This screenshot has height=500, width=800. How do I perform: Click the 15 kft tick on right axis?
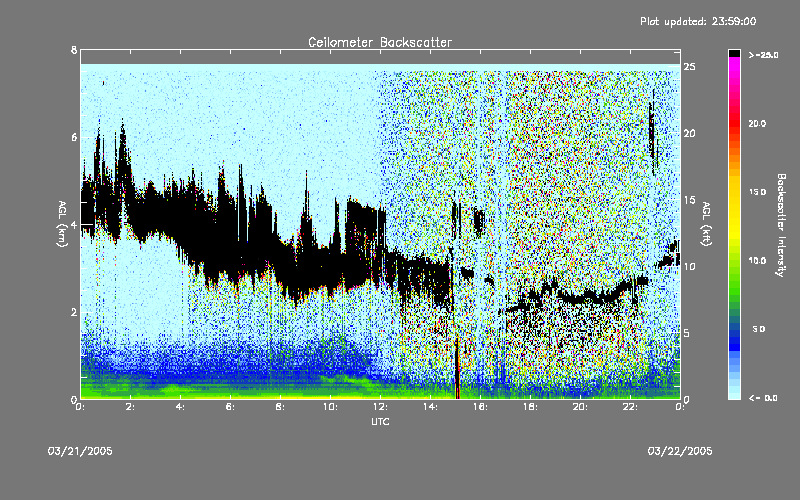pyautogui.click(x=689, y=200)
